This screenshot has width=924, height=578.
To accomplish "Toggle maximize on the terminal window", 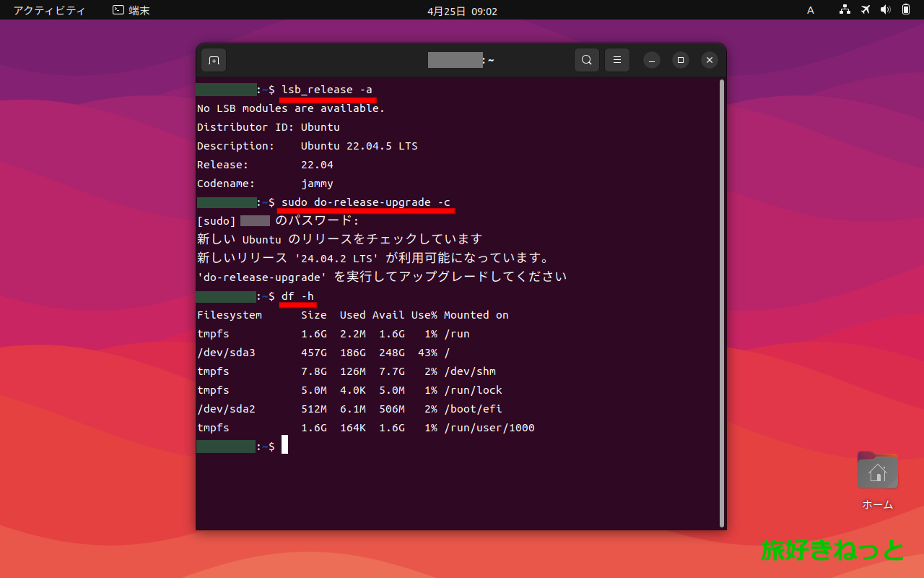I will point(681,60).
